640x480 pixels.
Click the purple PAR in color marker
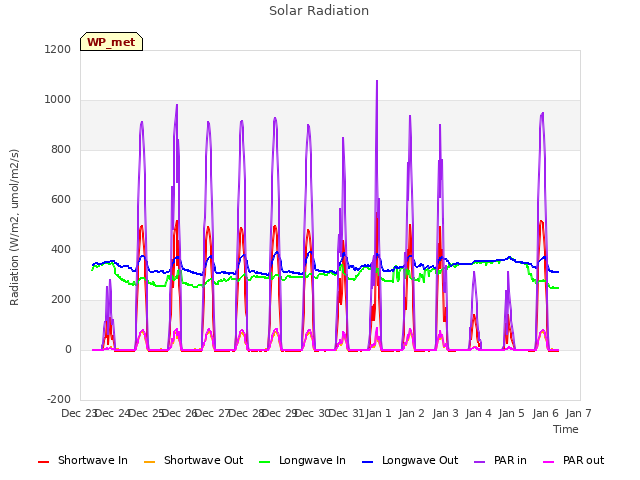coord(480,462)
